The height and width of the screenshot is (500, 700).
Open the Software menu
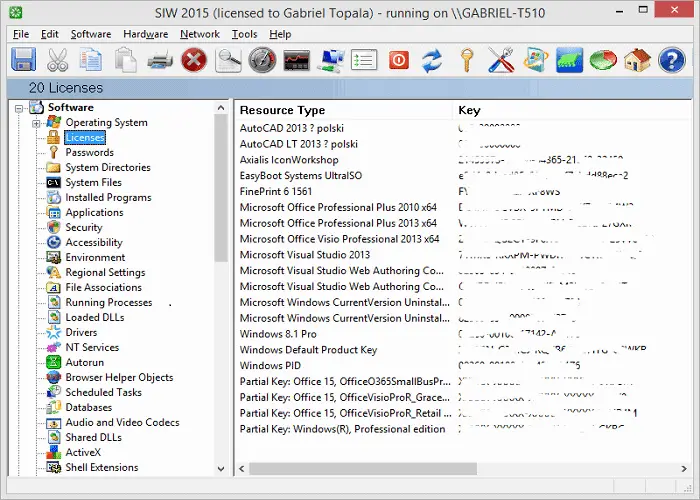(91, 34)
